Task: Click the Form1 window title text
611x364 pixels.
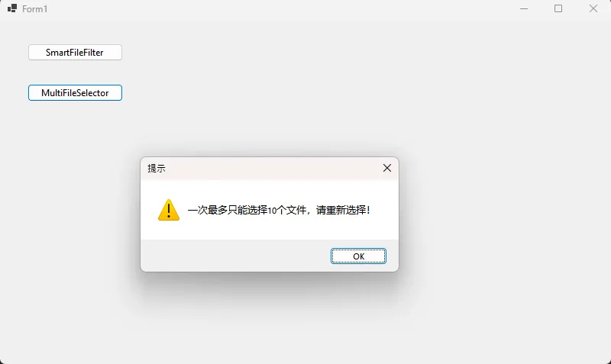Action: (x=34, y=9)
